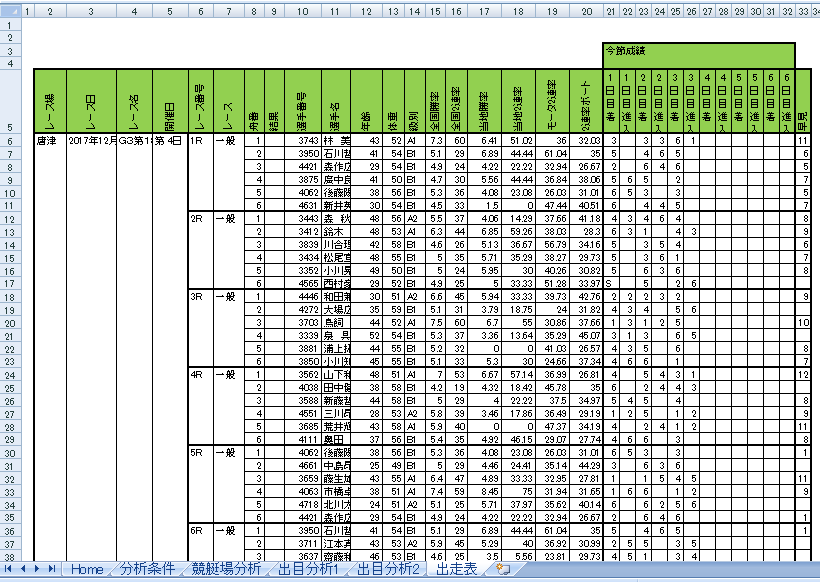Click the レース場 column header cell
Viewport: 820px width, 582px height.
50,101
